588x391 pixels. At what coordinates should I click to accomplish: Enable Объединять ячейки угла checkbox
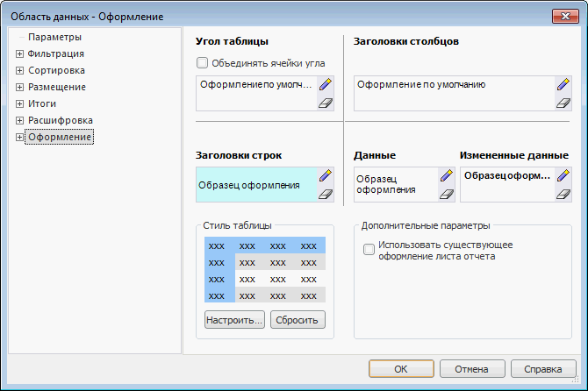tap(203, 63)
